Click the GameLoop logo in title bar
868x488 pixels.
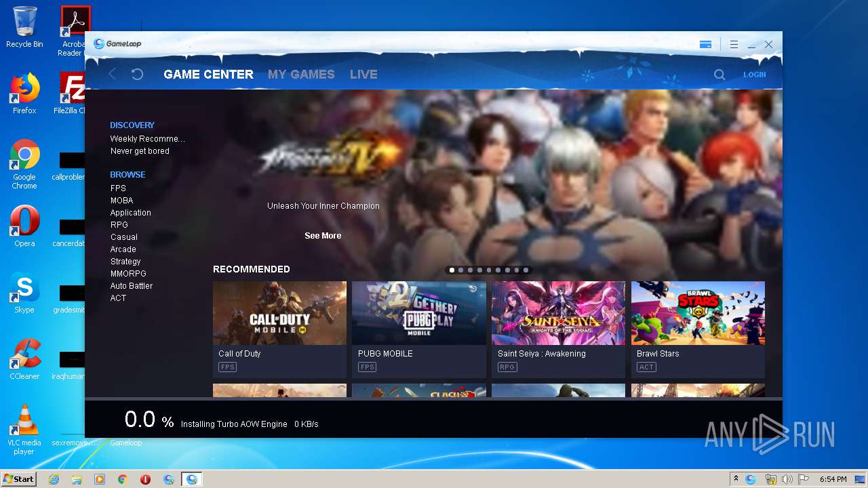(x=118, y=44)
